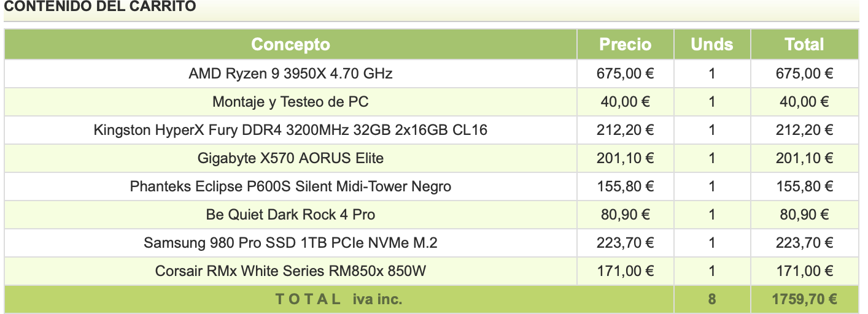The width and height of the screenshot is (868, 314).
Task: Click the total units count 8
Action: [x=712, y=300]
